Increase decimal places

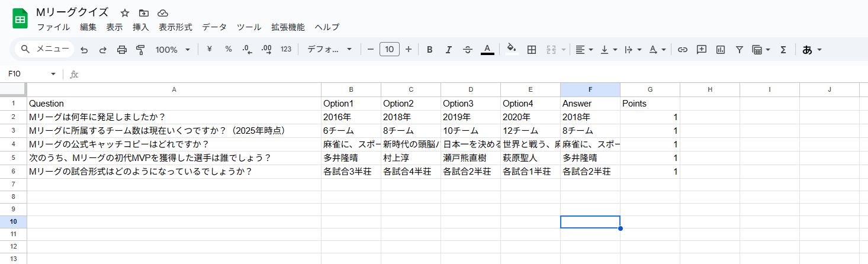point(266,49)
